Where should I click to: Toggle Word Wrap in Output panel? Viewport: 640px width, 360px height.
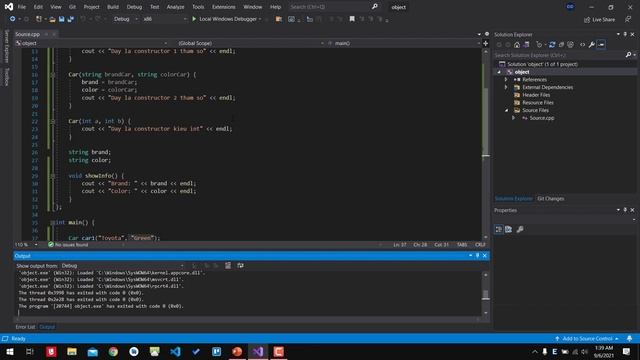[x=240, y=266]
